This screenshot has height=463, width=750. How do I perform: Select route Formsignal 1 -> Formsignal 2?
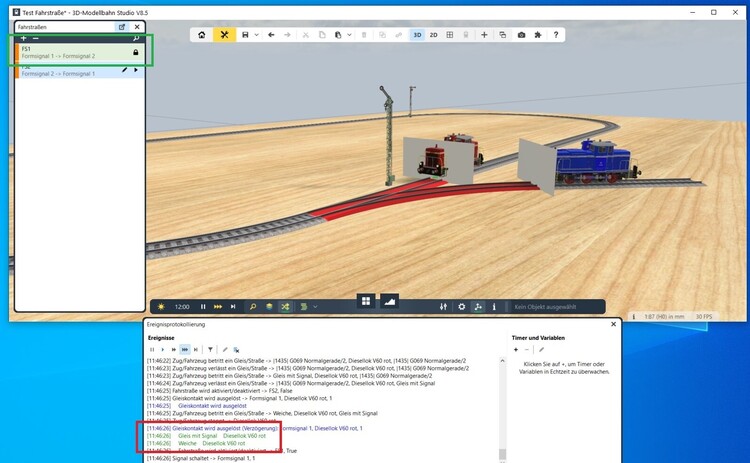pos(79,53)
